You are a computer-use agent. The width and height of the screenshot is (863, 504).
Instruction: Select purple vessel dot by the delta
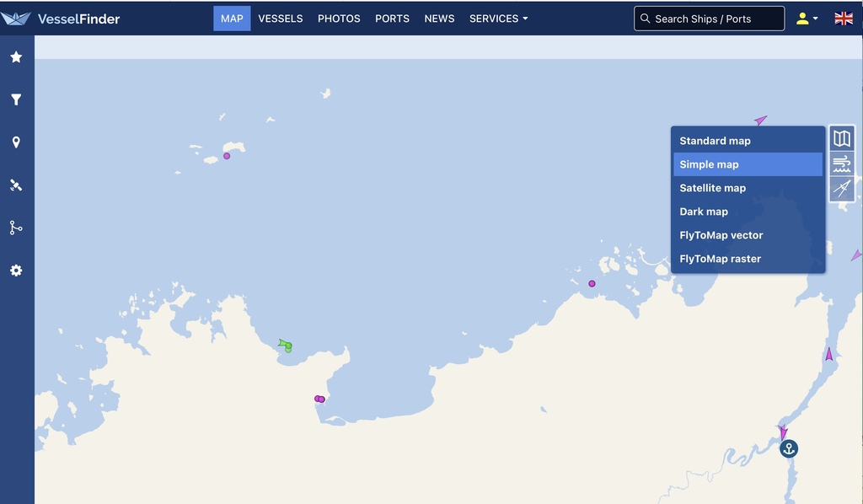[x=592, y=284]
